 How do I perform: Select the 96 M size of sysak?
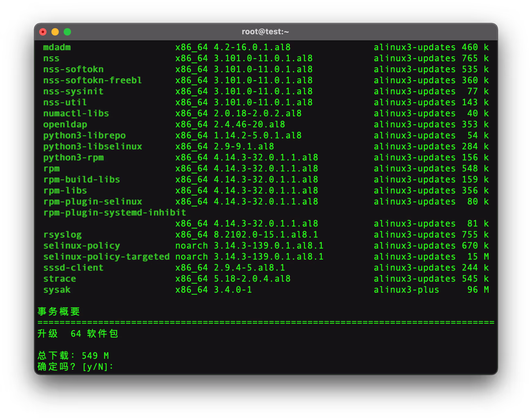tap(478, 290)
